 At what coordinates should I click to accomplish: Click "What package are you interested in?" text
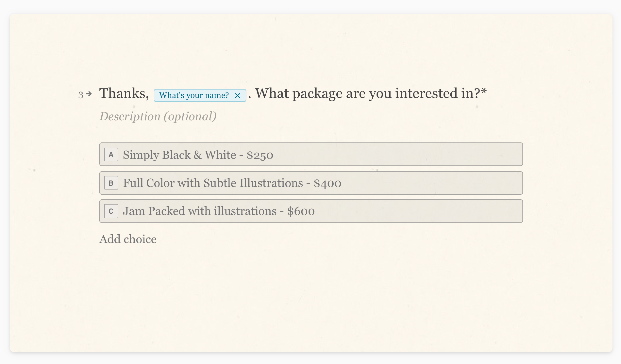pyautogui.click(x=367, y=94)
